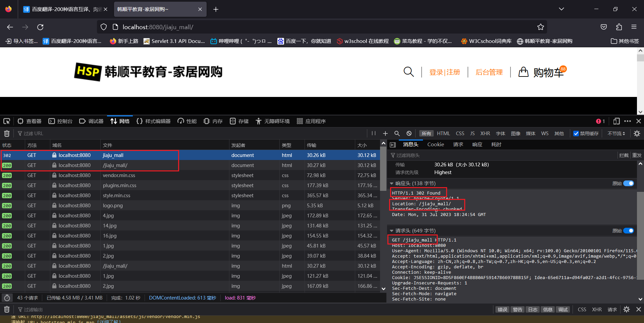Screen dimensions: 644x323
Task: Open the Style Editor (样式编辑器) tab
Action: [x=153, y=121]
